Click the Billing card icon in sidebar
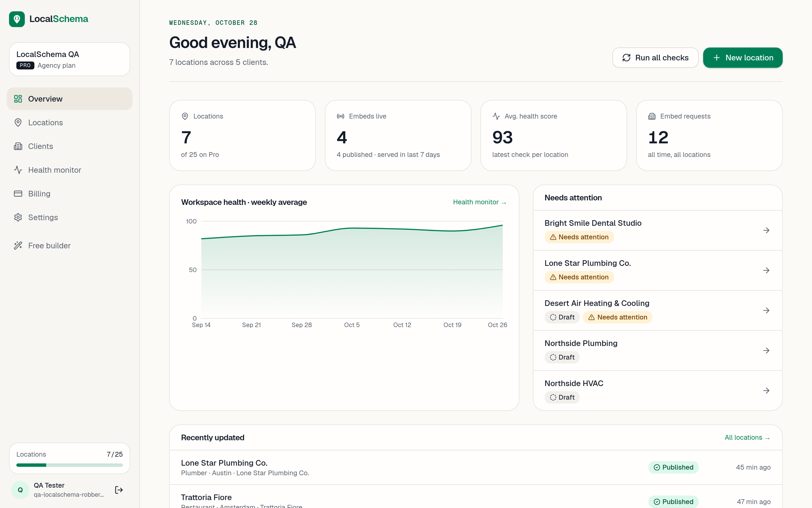The height and width of the screenshot is (508, 812). coord(18,194)
